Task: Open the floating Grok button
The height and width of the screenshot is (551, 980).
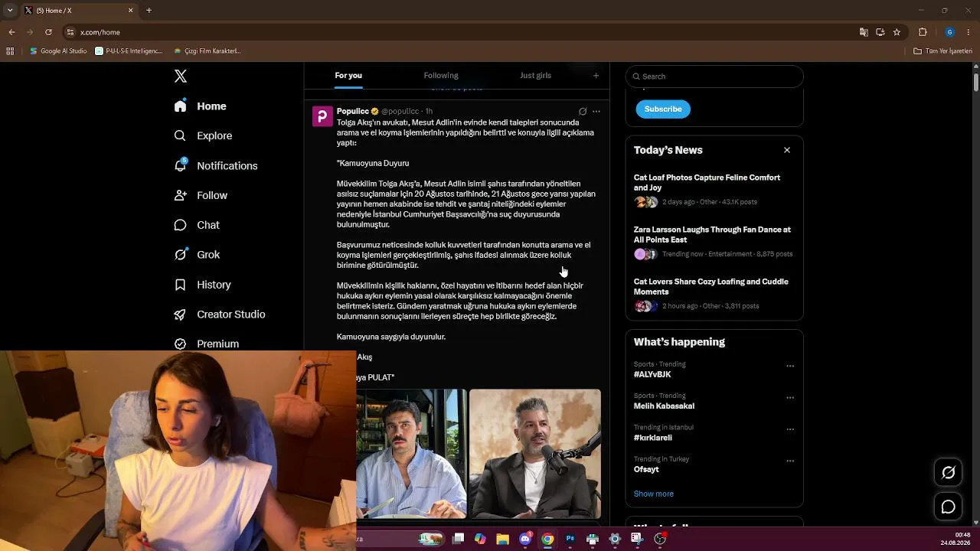Action: [x=948, y=472]
